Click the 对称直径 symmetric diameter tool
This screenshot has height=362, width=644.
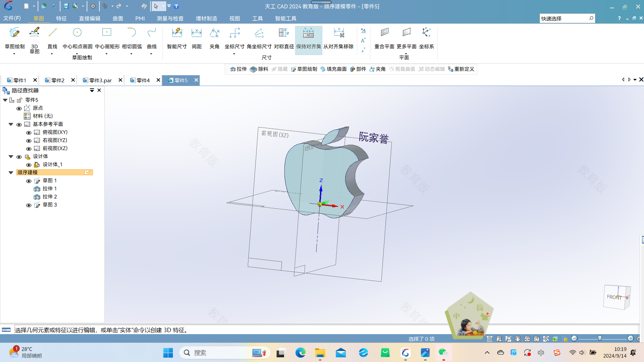[284, 38]
